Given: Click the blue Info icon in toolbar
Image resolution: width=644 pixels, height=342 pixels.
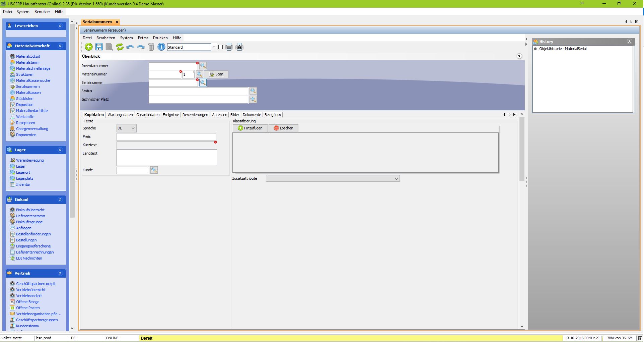Looking at the screenshot, I should tap(161, 47).
